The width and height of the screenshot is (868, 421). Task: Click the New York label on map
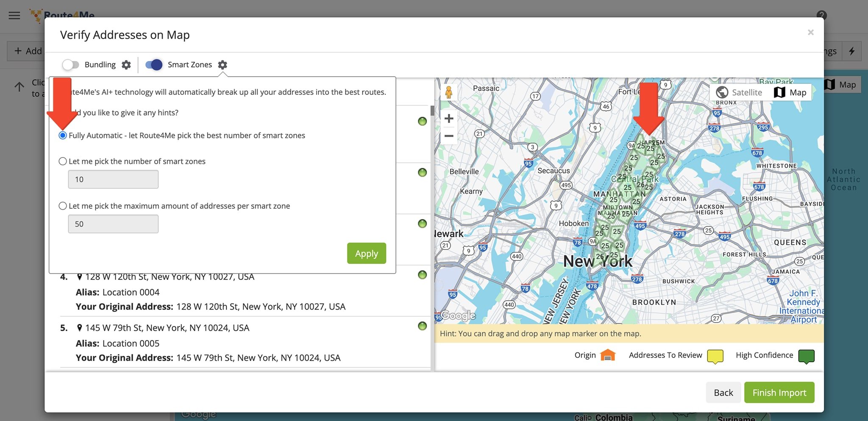[598, 261]
